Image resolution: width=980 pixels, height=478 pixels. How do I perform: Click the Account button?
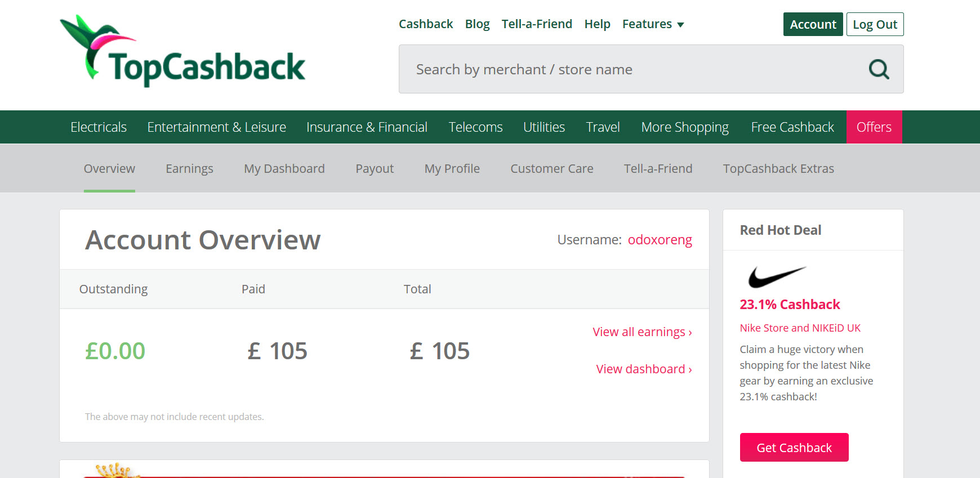(x=813, y=24)
